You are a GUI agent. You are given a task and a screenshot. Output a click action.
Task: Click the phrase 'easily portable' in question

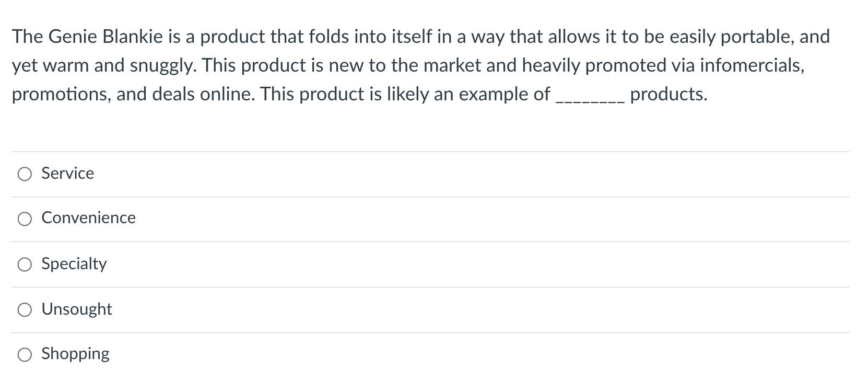(x=730, y=37)
